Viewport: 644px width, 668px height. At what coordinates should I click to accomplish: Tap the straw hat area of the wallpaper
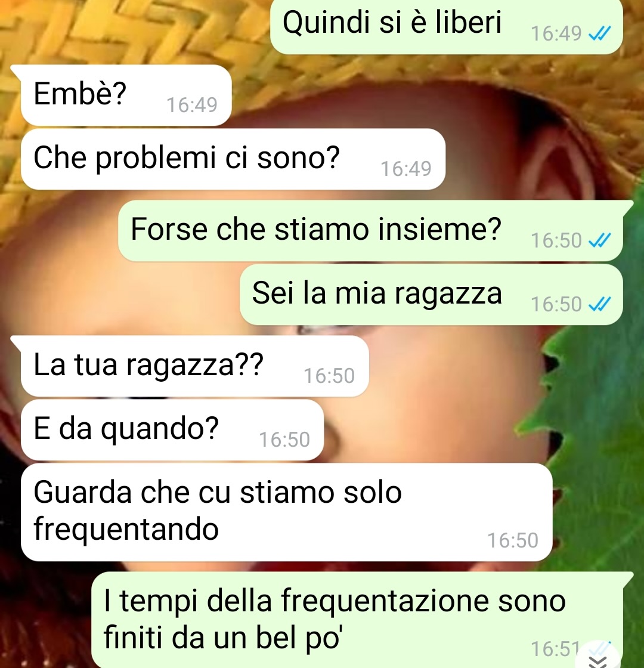tap(128, 38)
